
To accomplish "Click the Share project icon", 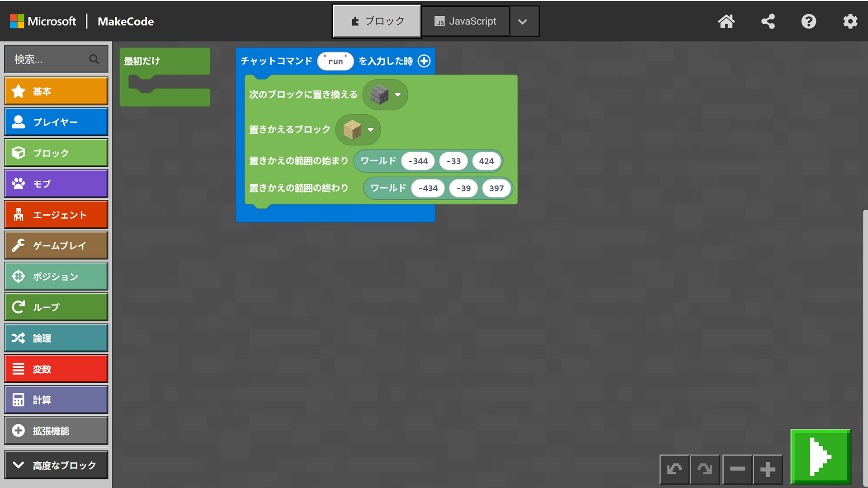I will click(768, 21).
